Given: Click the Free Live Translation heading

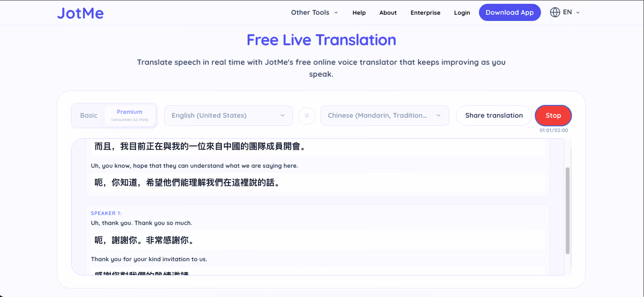Looking at the screenshot, I should click(322, 40).
